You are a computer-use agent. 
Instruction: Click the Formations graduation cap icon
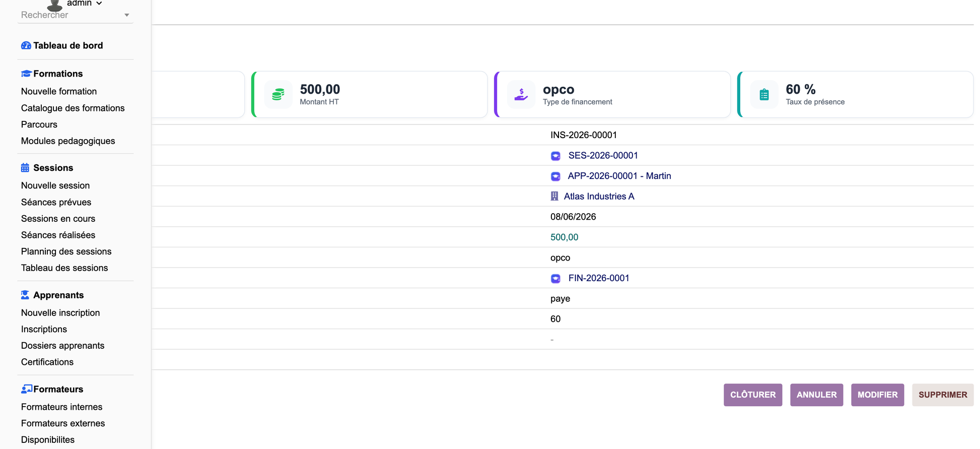pos(26,74)
